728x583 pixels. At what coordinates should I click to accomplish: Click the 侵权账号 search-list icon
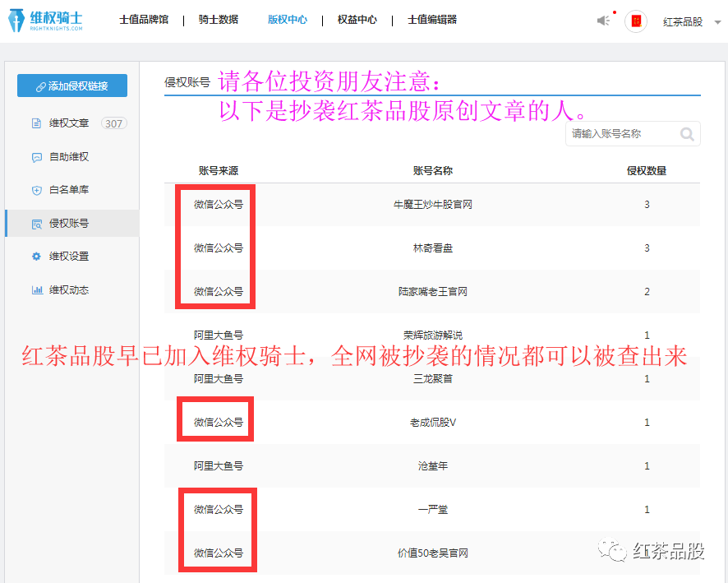coord(37,224)
